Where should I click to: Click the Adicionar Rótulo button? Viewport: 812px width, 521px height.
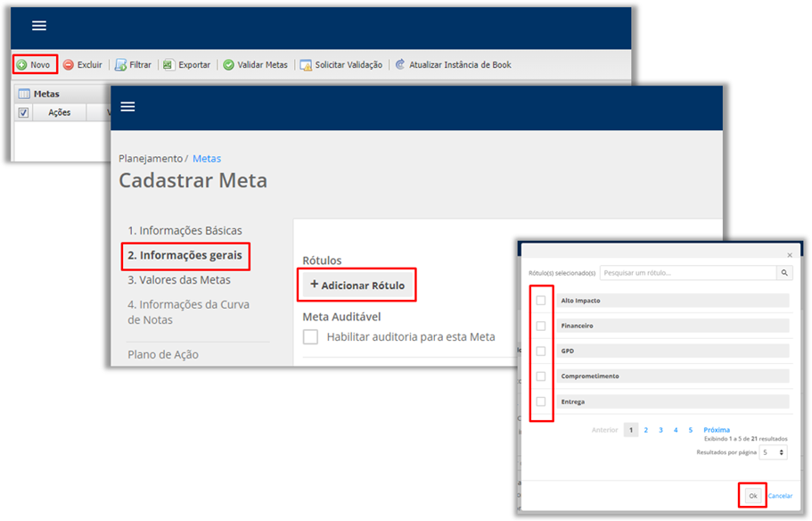tap(357, 285)
